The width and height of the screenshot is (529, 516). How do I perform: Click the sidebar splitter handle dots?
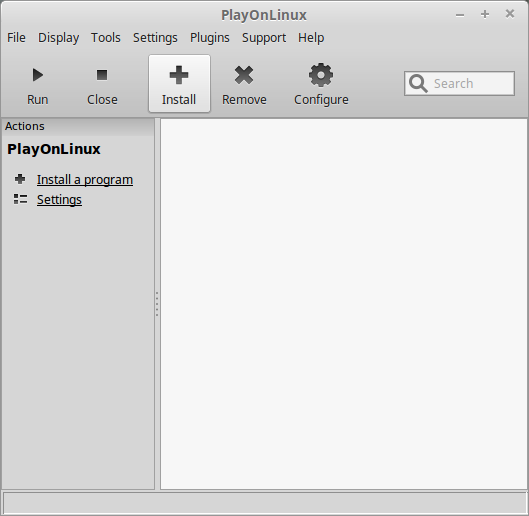click(x=157, y=304)
